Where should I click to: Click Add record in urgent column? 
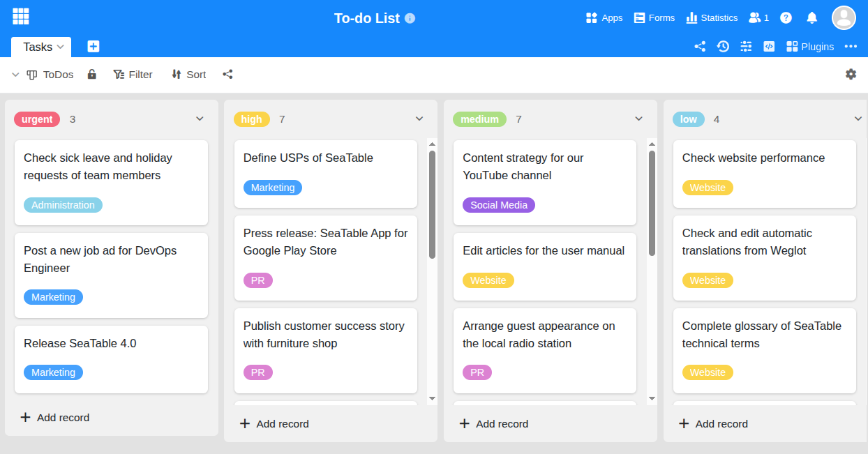55,418
